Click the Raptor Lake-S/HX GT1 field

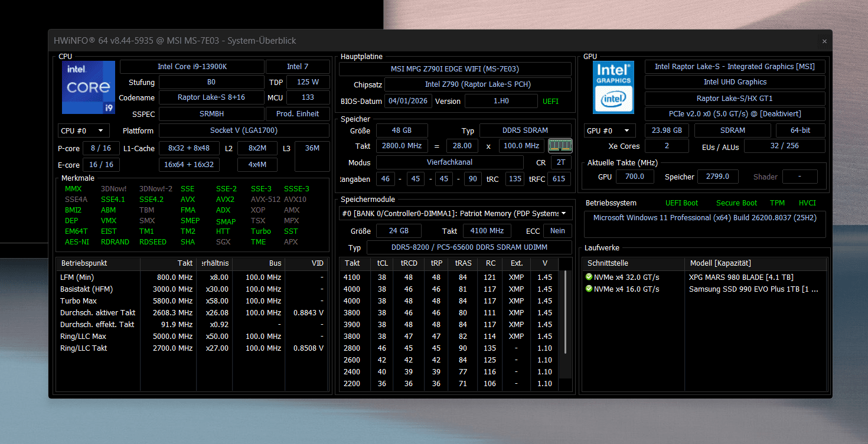click(735, 99)
